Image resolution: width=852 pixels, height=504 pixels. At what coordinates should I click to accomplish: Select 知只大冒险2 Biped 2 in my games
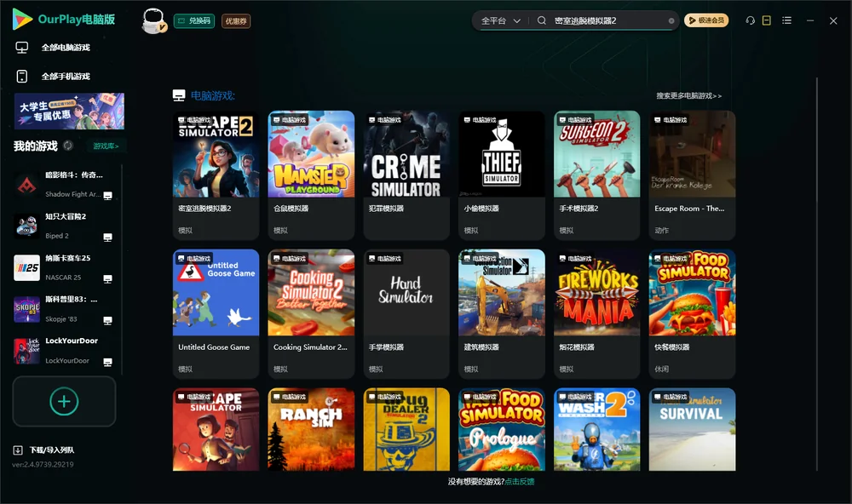(x=64, y=226)
